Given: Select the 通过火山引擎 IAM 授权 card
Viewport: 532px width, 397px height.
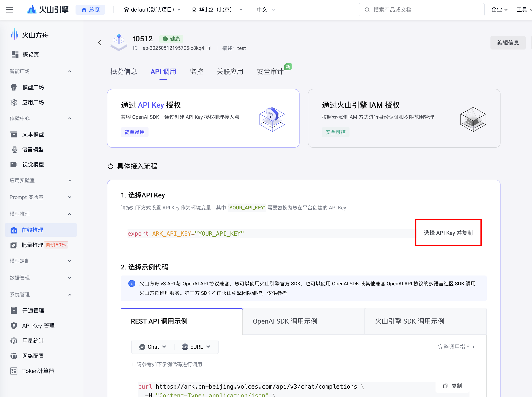Looking at the screenshot, I should 404,118.
